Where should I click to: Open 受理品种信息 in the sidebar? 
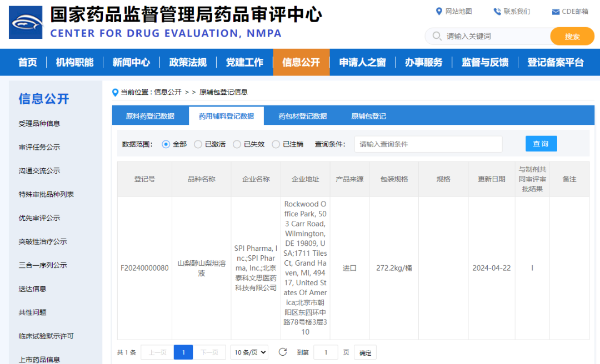(x=39, y=124)
